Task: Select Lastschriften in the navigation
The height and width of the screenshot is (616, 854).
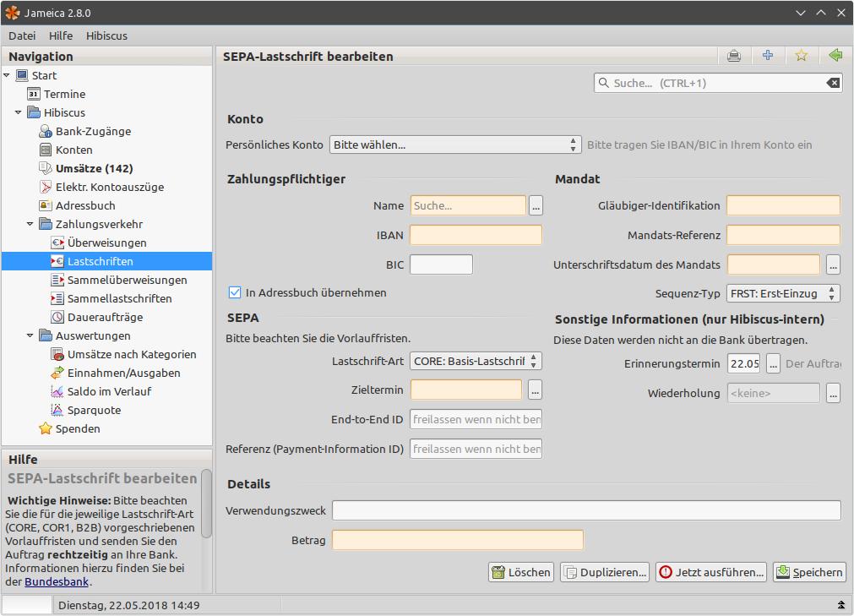Action: coord(106,261)
